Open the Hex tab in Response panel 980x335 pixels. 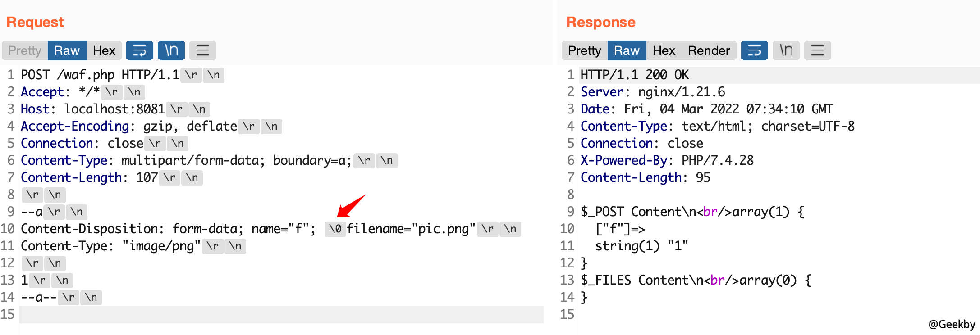pos(664,50)
